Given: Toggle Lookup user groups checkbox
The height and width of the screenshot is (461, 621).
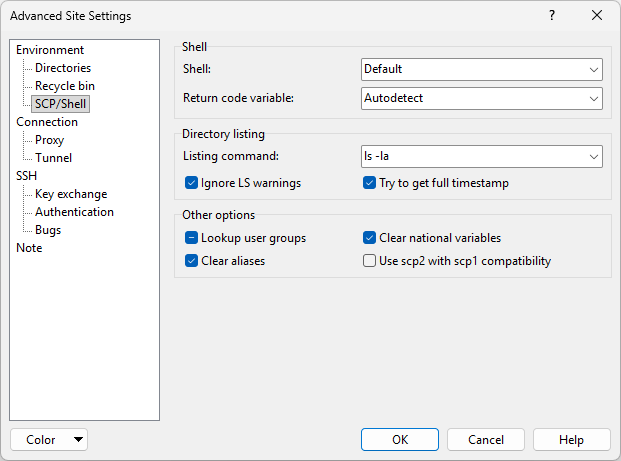Looking at the screenshot, I should click(x=192, y=238).
